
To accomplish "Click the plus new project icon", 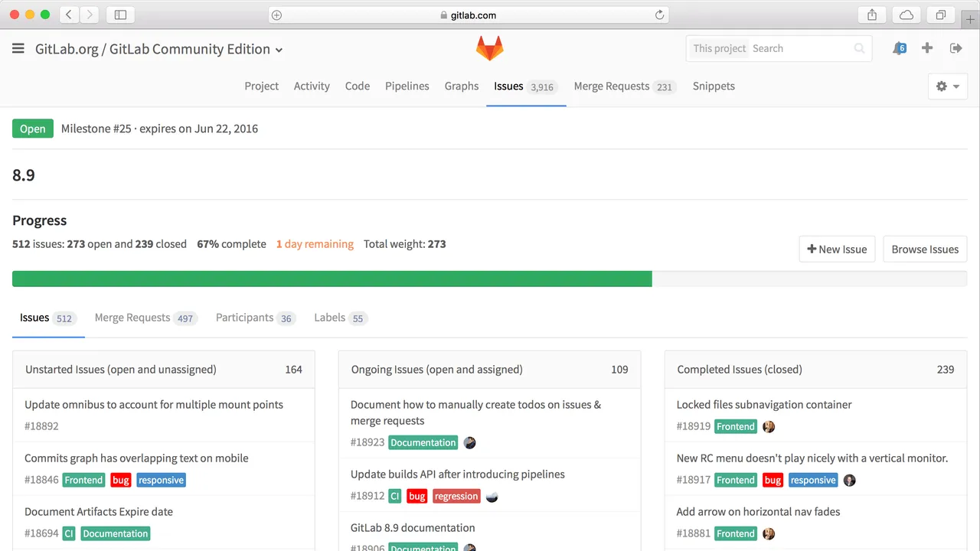I will [x=927, y=48].
